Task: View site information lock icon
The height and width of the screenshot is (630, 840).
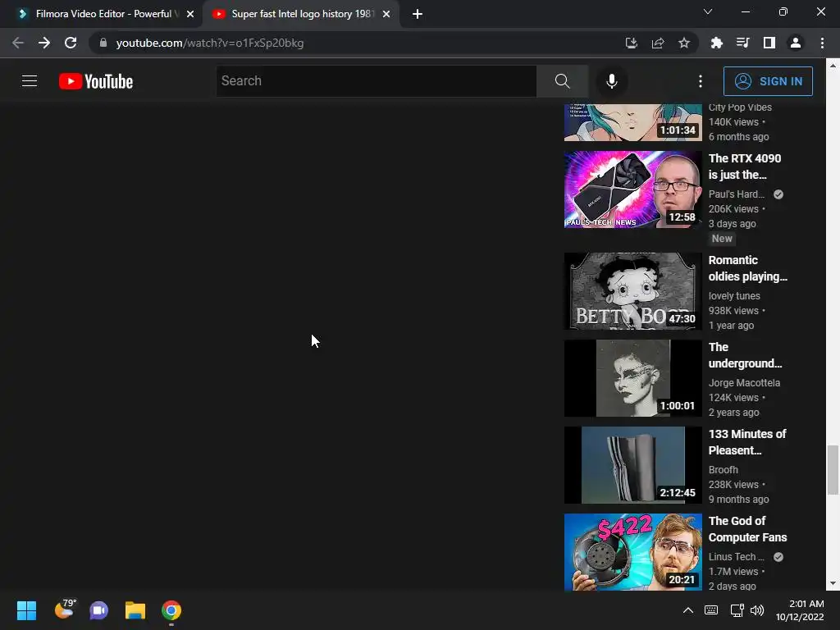Action: (103, 43)
